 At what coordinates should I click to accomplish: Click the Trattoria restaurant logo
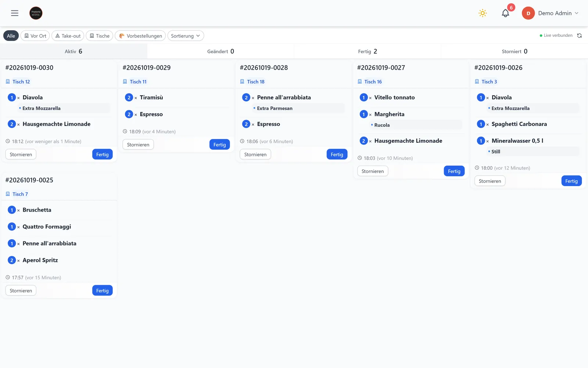tap(36, 13)
